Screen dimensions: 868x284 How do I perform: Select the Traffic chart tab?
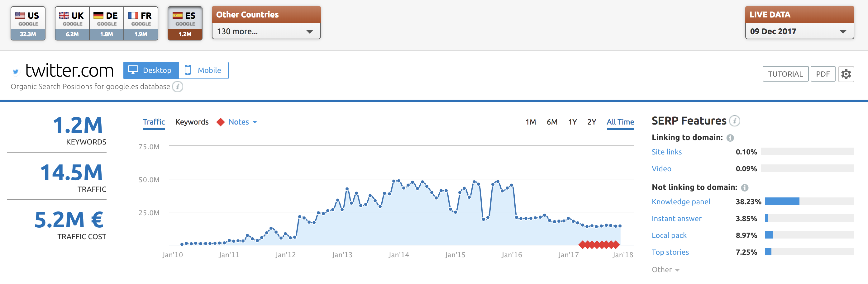click(154, 122)
